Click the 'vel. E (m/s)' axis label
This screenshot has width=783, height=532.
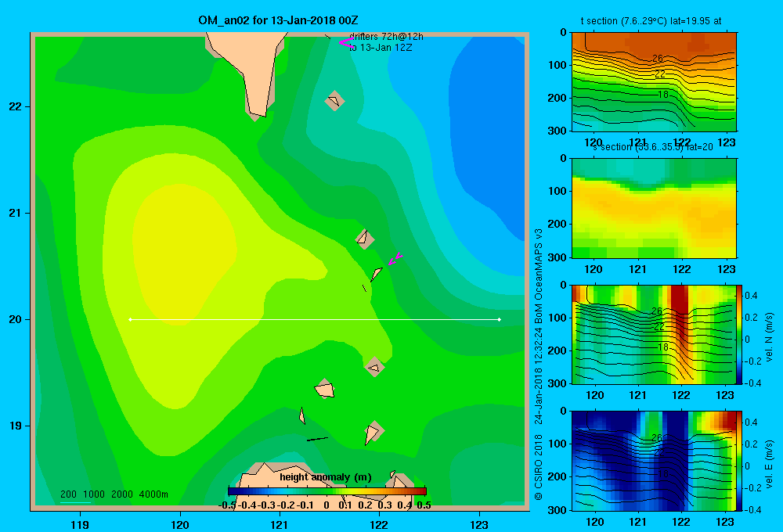pos(769,464)
